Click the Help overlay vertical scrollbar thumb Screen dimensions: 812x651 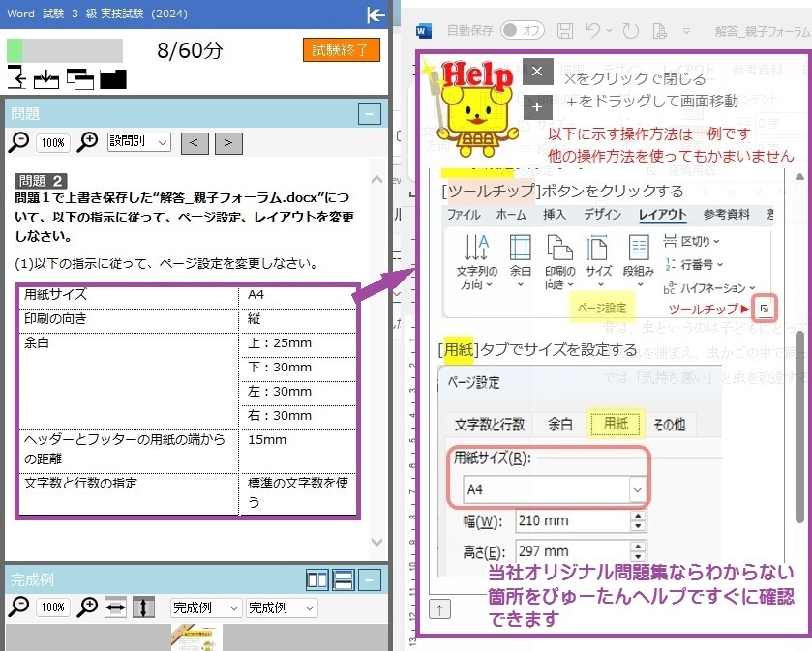[x=800, y=426]
